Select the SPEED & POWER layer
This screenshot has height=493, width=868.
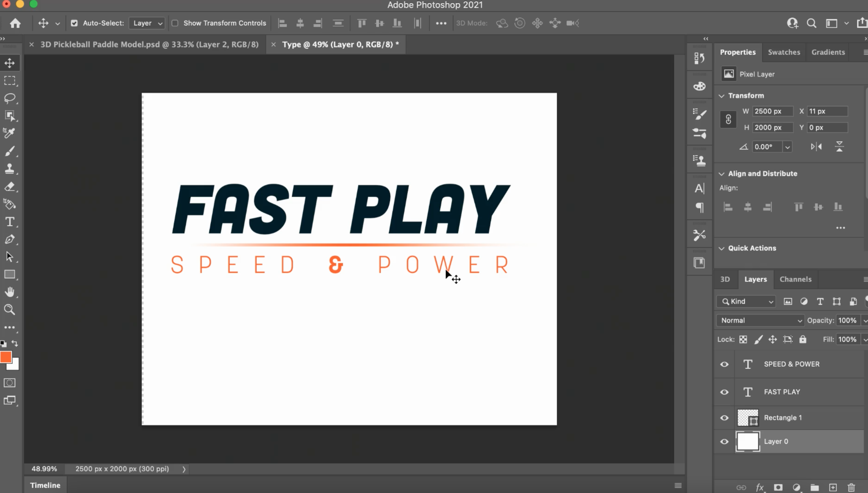pos(791,364)
